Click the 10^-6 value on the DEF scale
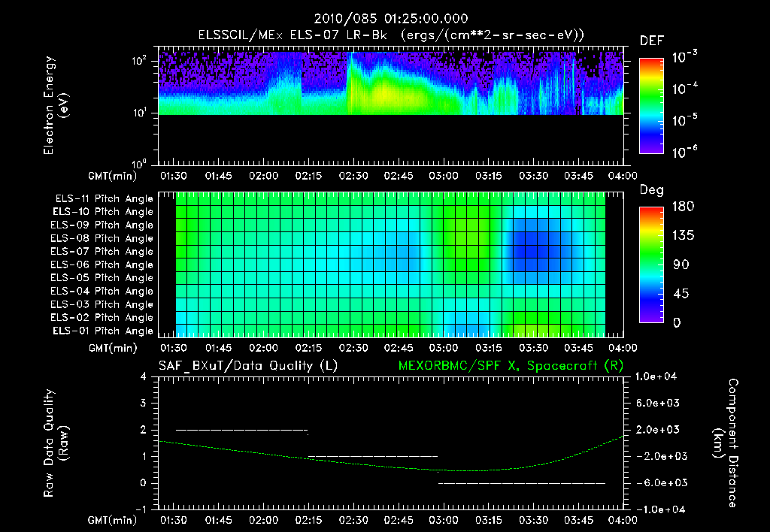 point(684,152)
